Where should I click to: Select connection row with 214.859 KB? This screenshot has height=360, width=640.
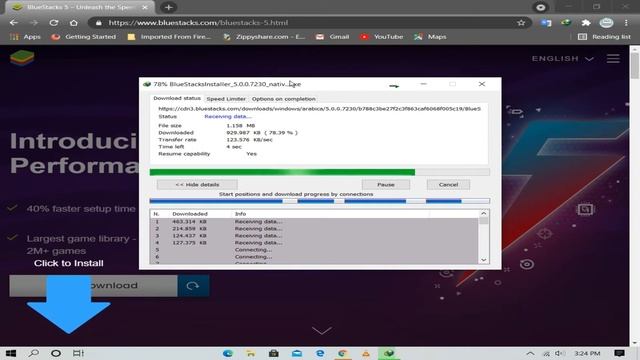(x=314, y=229)
